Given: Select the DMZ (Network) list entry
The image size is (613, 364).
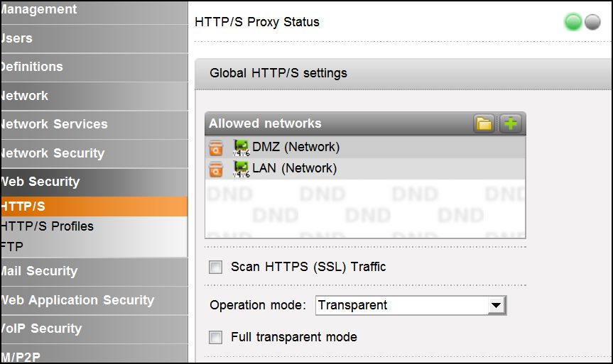Looking at the screenshot, I should (x=295, y=148).
